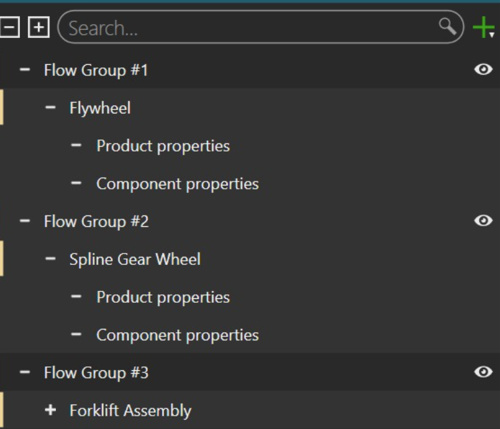Click the expand all tree icon
500x429 pixels.
point(39,27)
